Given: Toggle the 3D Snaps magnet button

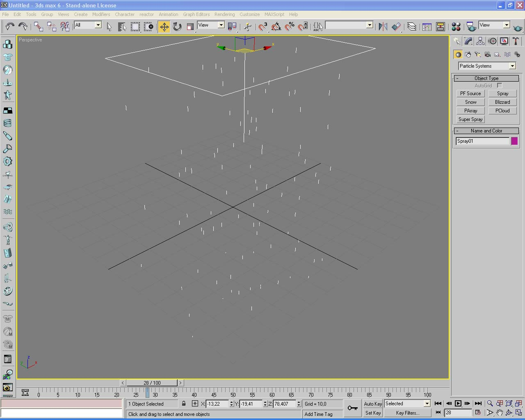Looking at the screenshot, I should (262, 27).
